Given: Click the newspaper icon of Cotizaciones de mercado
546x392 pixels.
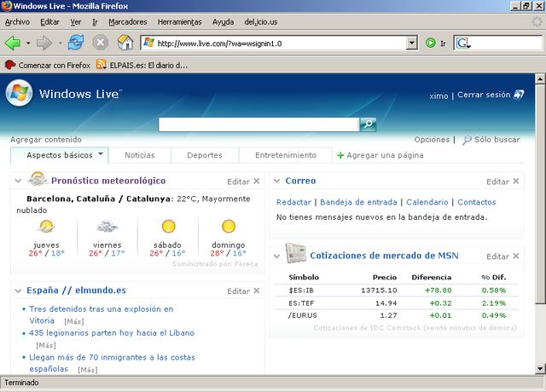Looking at the screenshot, I should [x=296, y=253].
